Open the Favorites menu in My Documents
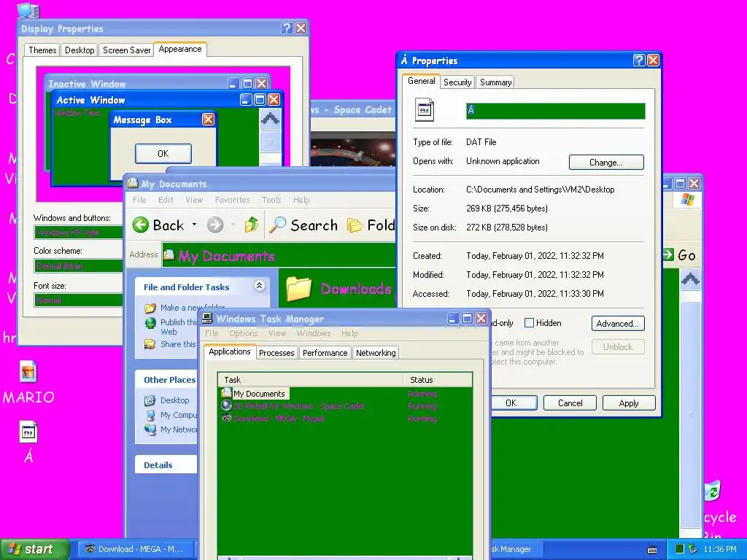The height and width of the screenshot is (560, 747). [x=232, y=200]
